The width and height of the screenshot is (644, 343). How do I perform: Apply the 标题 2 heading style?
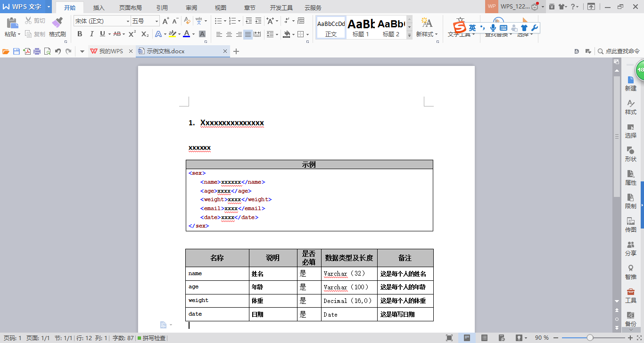(391, 27)
